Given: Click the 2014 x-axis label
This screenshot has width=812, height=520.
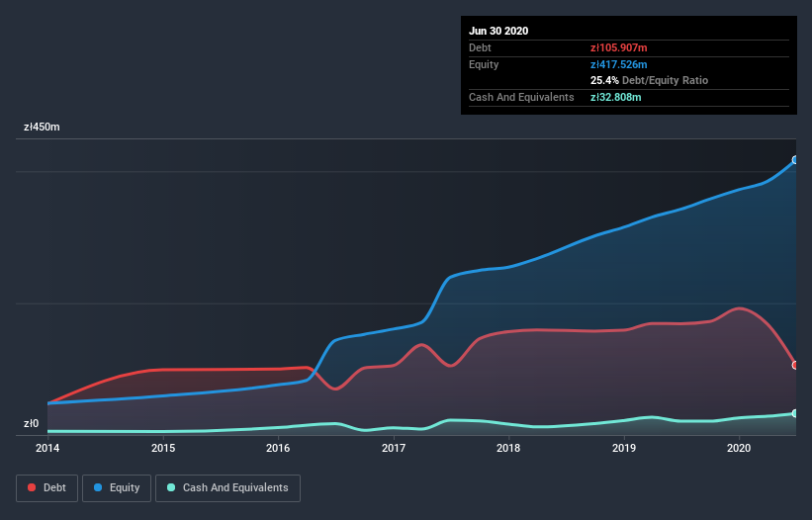Looking at the screenshot, I should tap(47, 448).
